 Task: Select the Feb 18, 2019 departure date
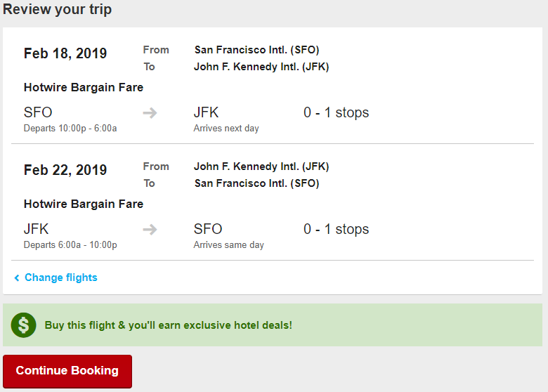(x=65, y=53)
